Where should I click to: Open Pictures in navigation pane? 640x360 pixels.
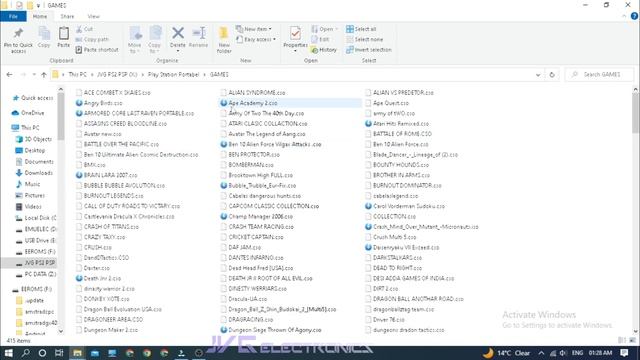pos(30,196)
